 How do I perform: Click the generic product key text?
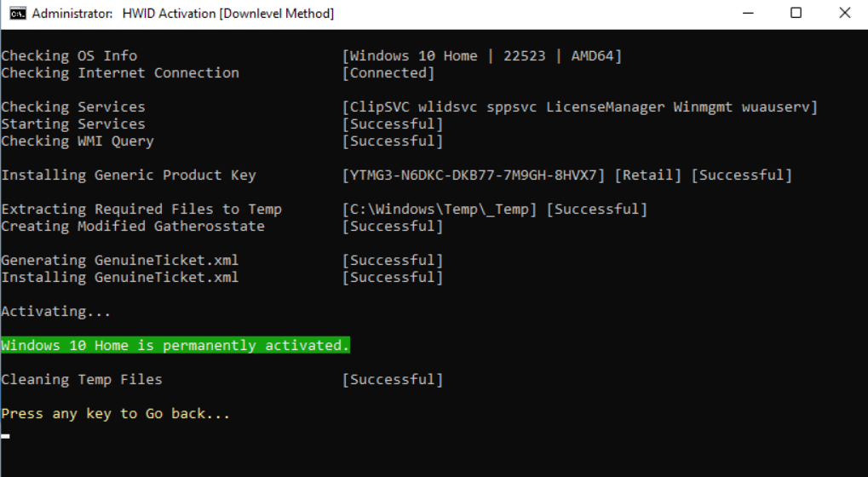pyautogui.click(x=474, y=175)
